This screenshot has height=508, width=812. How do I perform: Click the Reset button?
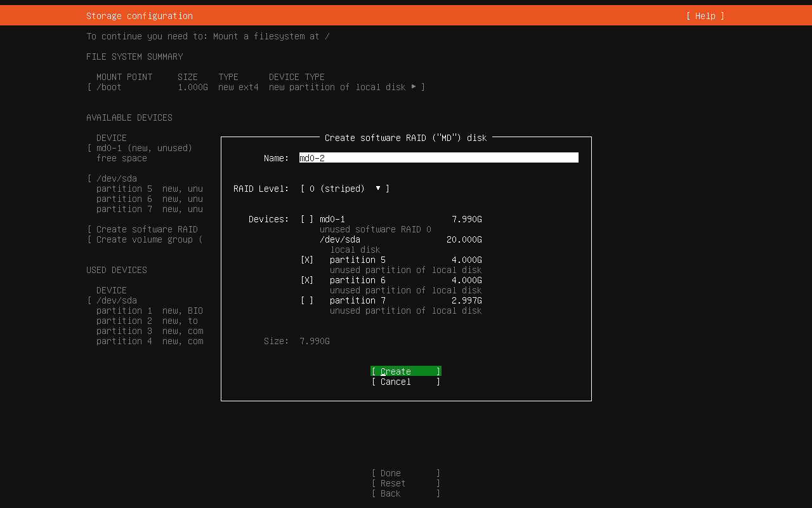click(x=405, y=483)
